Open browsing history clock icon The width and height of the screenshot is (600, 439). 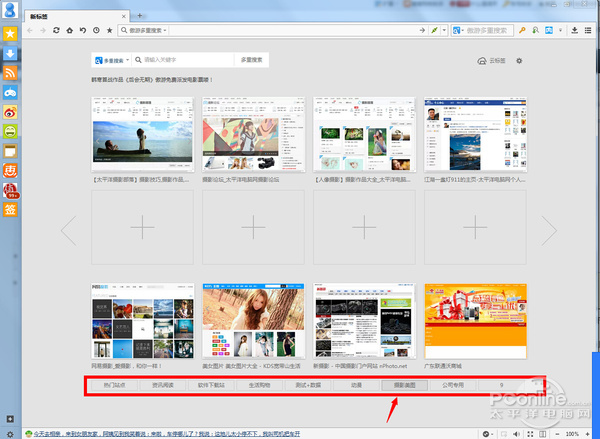click(96, 30)
